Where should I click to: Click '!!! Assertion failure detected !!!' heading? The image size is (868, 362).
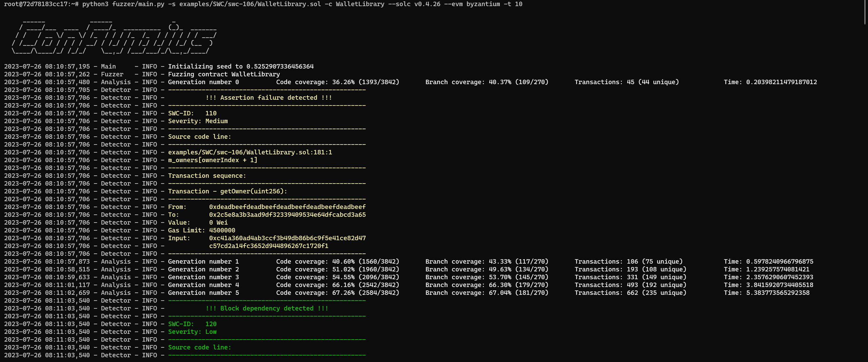pyautogui.click(x=269, y=98)
